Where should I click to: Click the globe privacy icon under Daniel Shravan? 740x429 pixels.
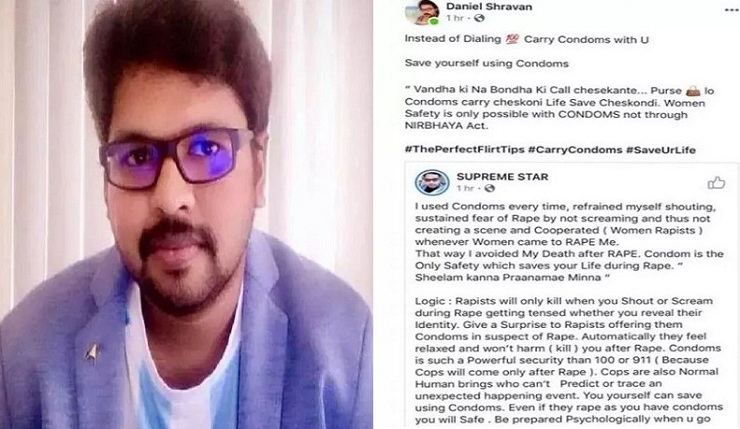[x=479, y=18]
